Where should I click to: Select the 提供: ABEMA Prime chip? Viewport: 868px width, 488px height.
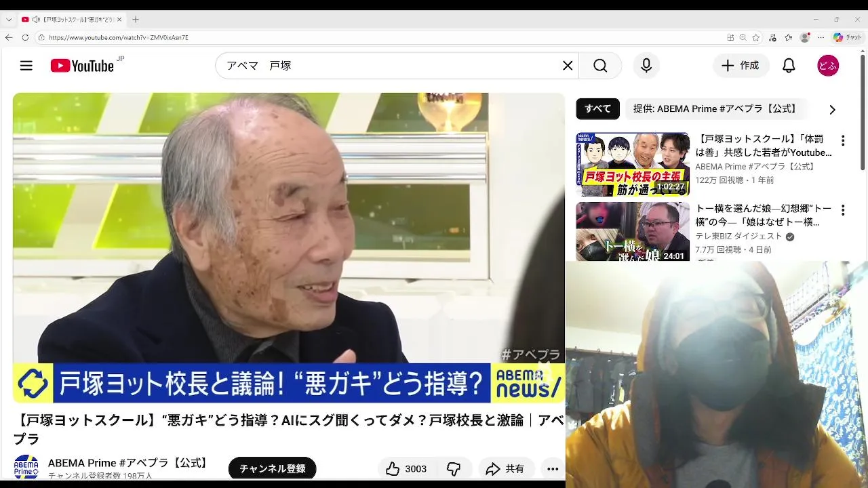[715, 108]
